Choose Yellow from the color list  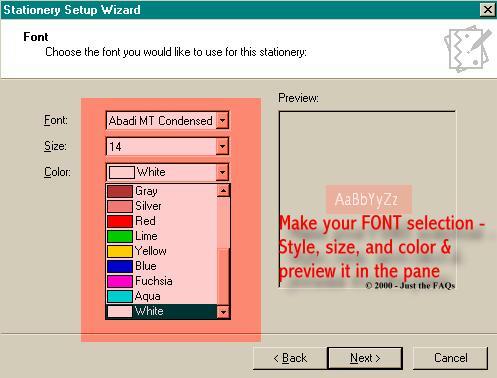[161, 251]
